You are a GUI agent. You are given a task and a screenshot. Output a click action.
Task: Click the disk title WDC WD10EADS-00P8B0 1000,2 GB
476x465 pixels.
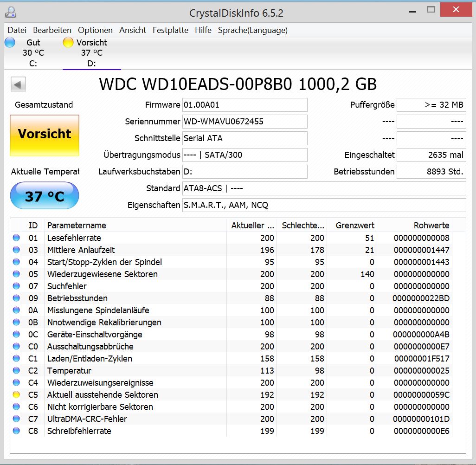[x=238, y=84]
